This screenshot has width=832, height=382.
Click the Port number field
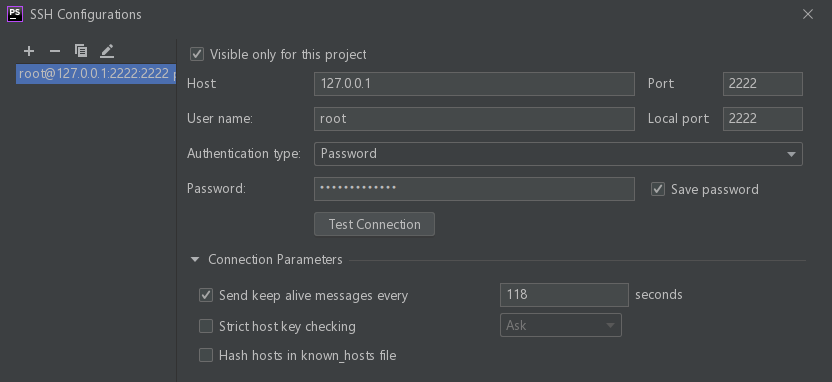tap(762, 84)
